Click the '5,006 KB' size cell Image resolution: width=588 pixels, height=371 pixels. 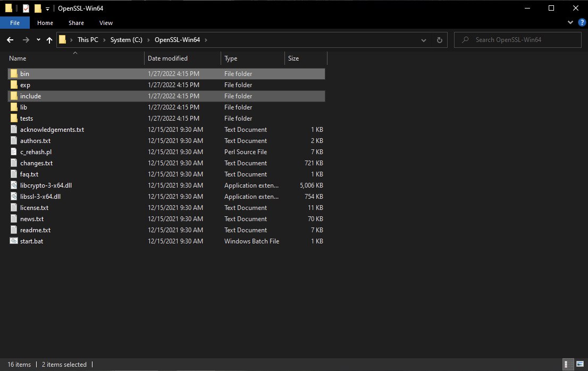point(311,185)
